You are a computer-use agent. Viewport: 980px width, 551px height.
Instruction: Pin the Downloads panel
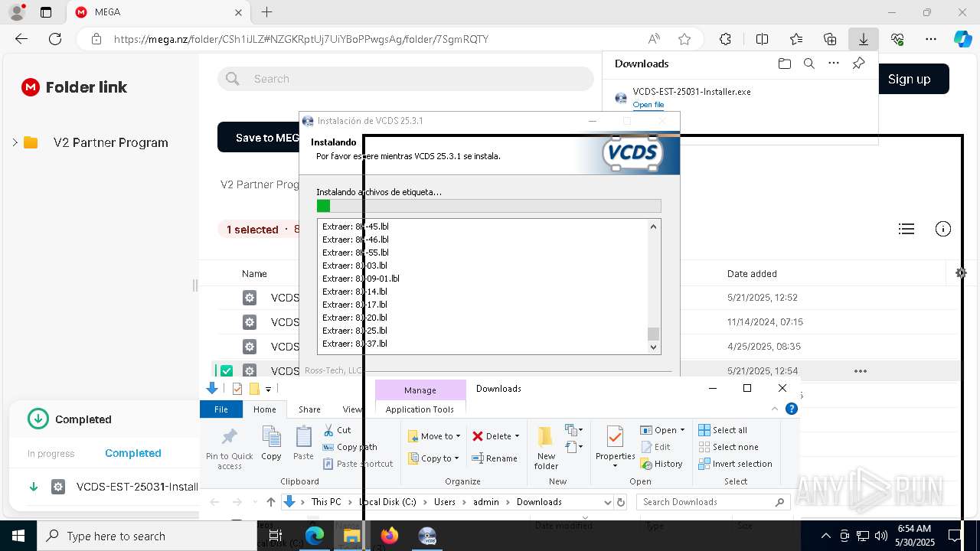click(x=858, y=64)
